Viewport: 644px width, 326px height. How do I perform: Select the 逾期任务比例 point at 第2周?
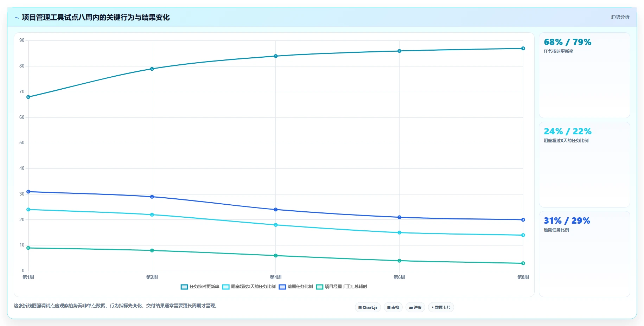(x=152, y=197)
